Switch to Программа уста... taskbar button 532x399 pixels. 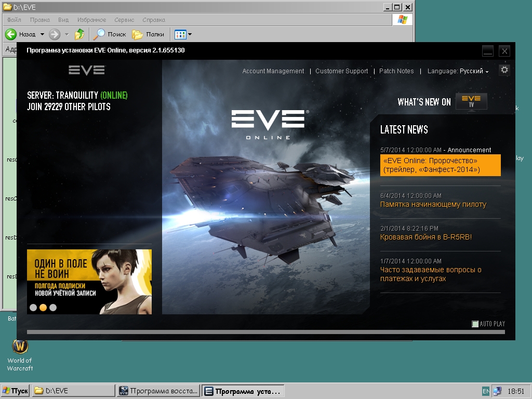pos(243,391)
